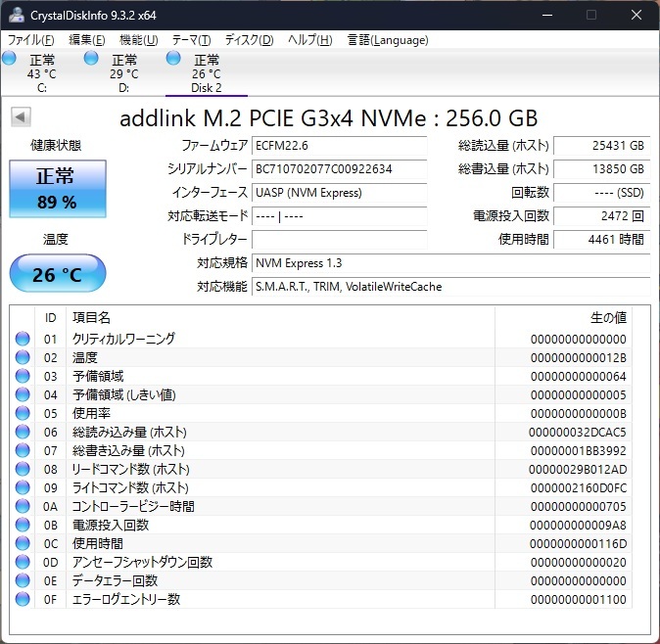660x644 pixels.
Task: Open the 言語(Language) menu
Action: point(388,40)
